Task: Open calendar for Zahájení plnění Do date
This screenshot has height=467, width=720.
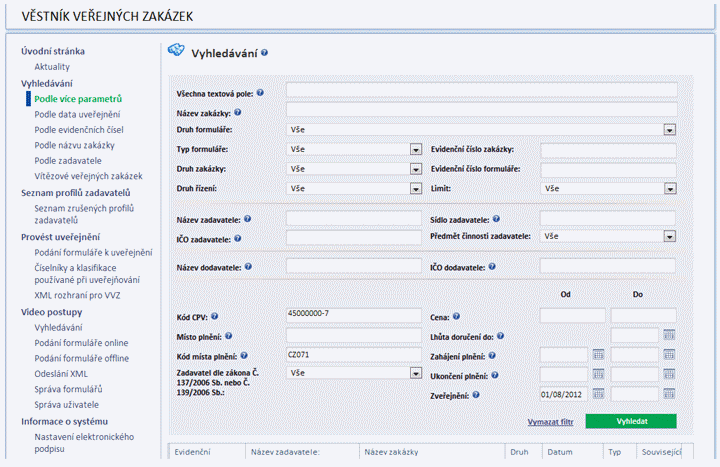Action: [669, 354]
